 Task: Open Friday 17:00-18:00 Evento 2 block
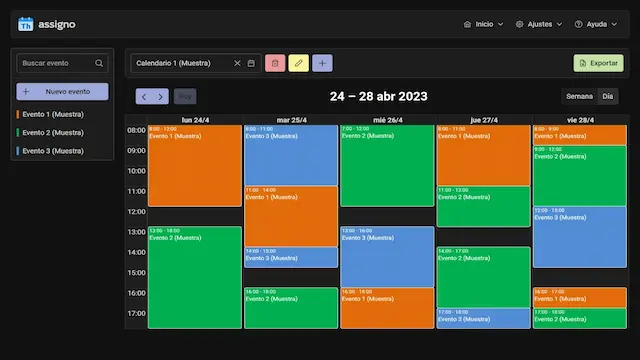580,318
